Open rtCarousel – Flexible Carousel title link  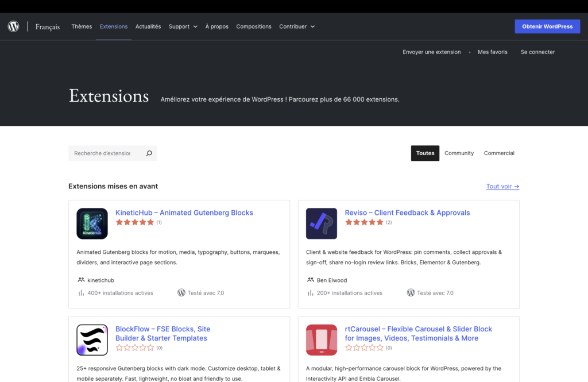[418, 333]
